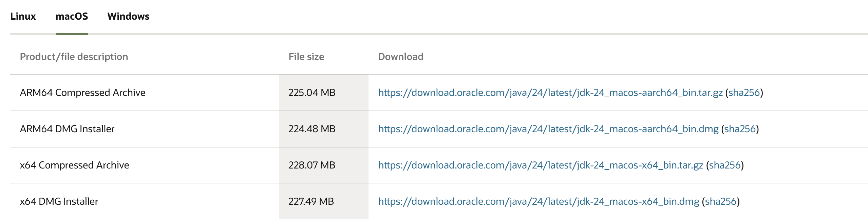This screenshot has height=219, width=868.
Task: Open sha256 for ARM64 DMG Installer
Action: 740,129
